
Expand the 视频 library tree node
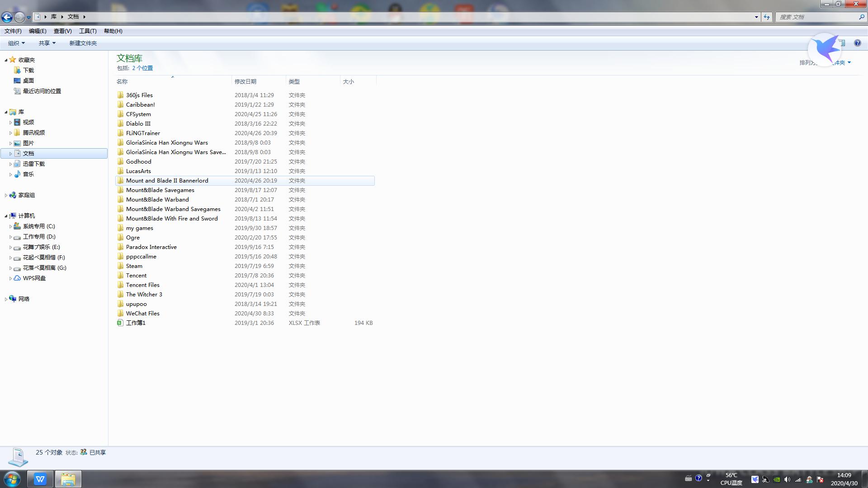pos(10,122)
